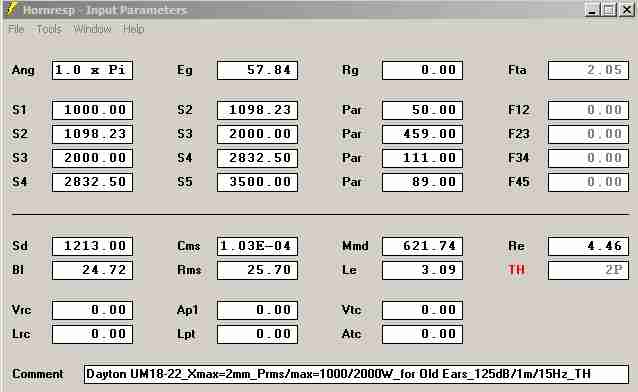The width and height of the screenshot is (638, 392).
Task: Click the Atc input field
Action: (422, 334)
